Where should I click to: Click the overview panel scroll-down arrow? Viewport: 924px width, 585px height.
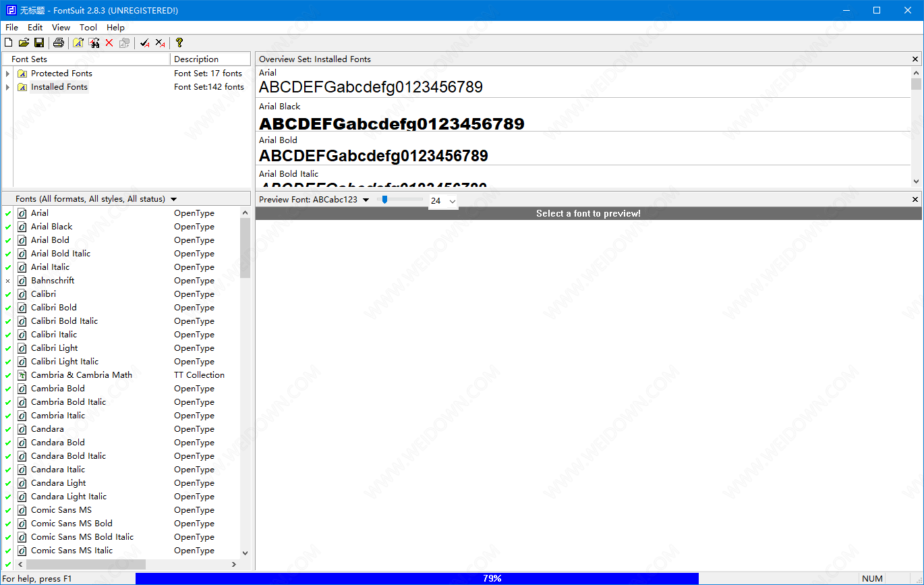pyautogui.click(x=916, y=182)
